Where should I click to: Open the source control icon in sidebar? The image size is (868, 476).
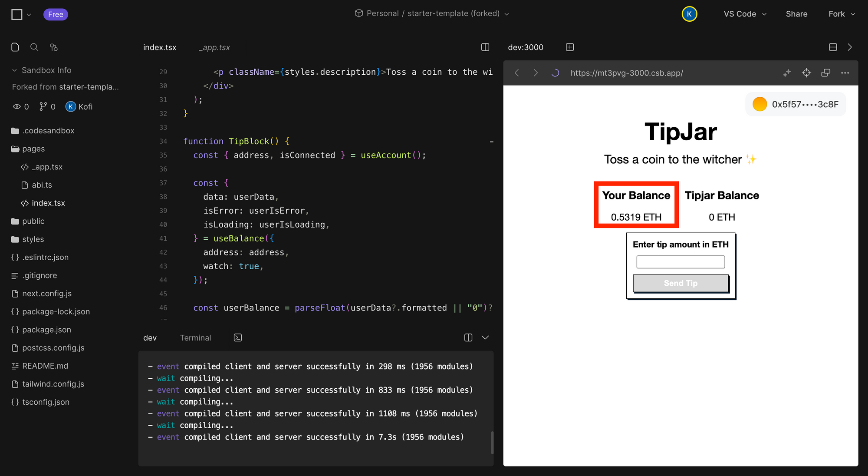(54, 47)
